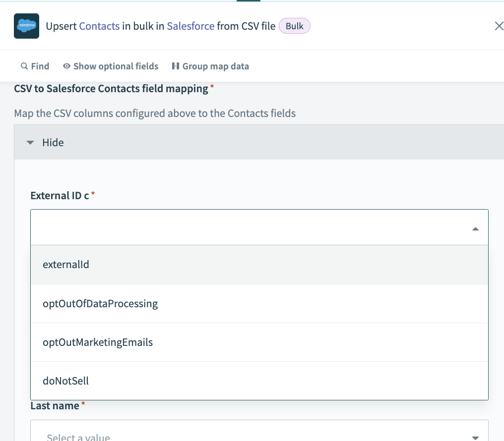The width and height of the screenshot is (504, 441).
Task: Click 'Map the CSV columns configured above' description
Action: coord(155,113)
